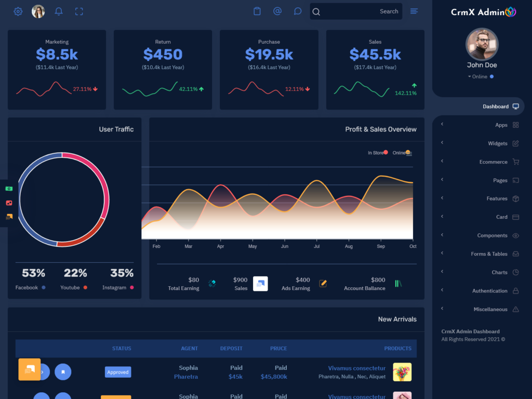This screenshot has width=532, height=399.
Task: Open the clipboard icon in header
Action: pos(257,11)
